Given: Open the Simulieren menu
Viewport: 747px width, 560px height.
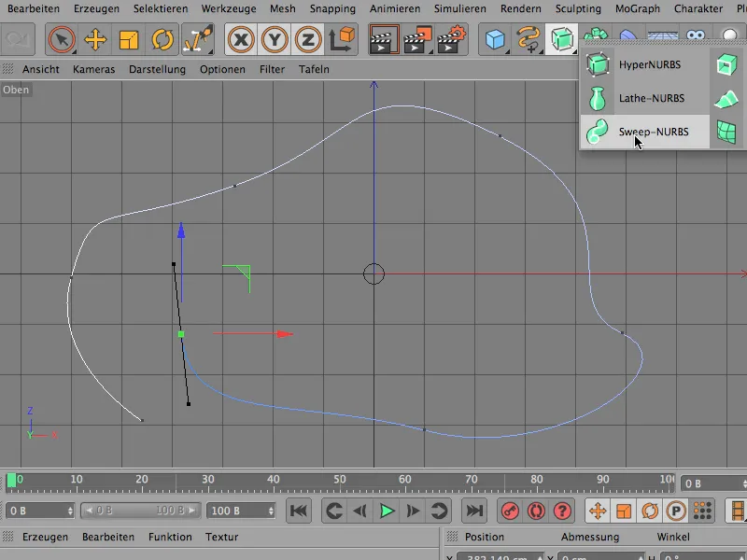Looking at the screenshot, I should [x=460, y=8].
